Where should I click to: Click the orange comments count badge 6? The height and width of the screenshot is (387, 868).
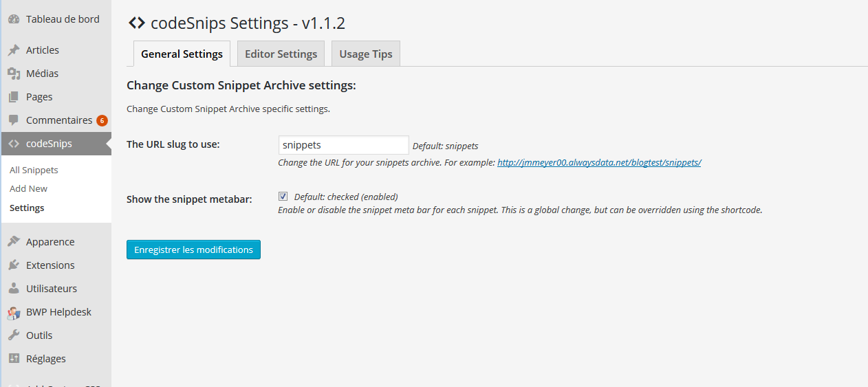click(102, 121)
